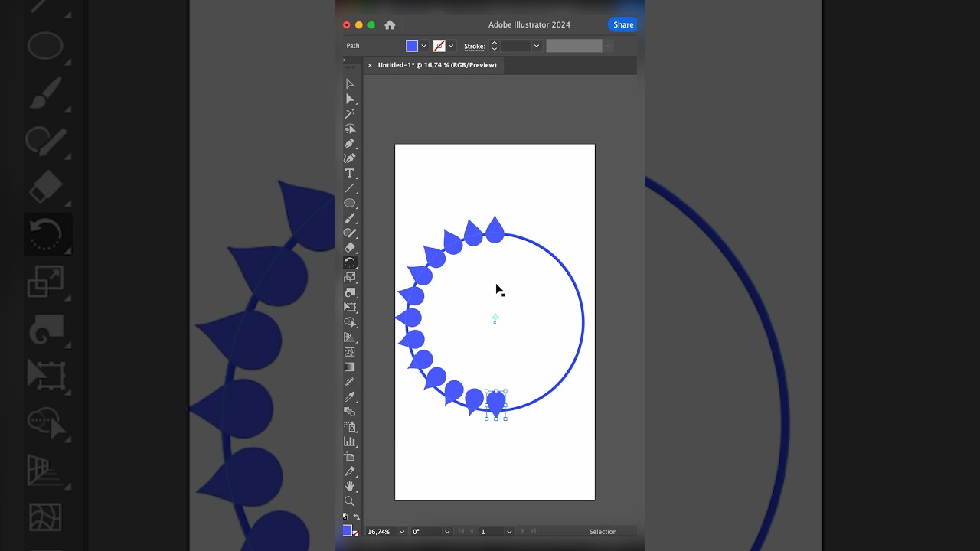This screenshot has height=551, width=980.
Task: Click the Selection status bar label
Action: point(603,532)
